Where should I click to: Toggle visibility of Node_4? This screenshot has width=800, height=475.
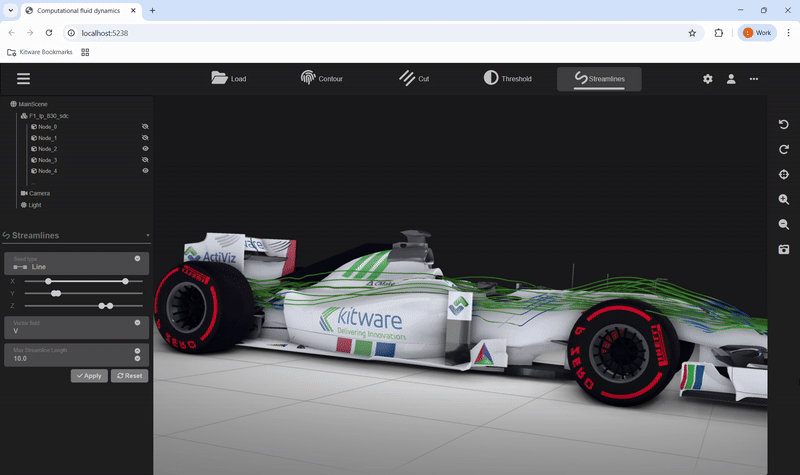pos(145,171)
